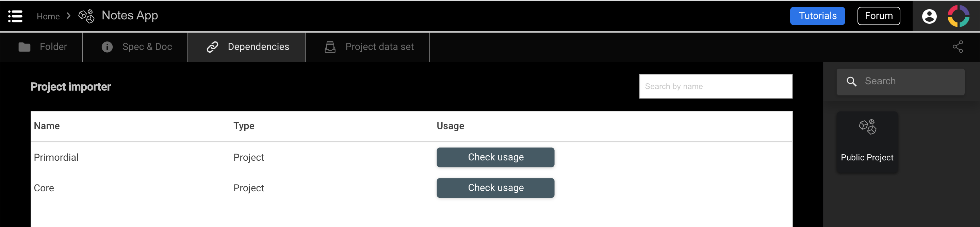Click the Name column header
The image size is (980, 227).
pos(47,126)
